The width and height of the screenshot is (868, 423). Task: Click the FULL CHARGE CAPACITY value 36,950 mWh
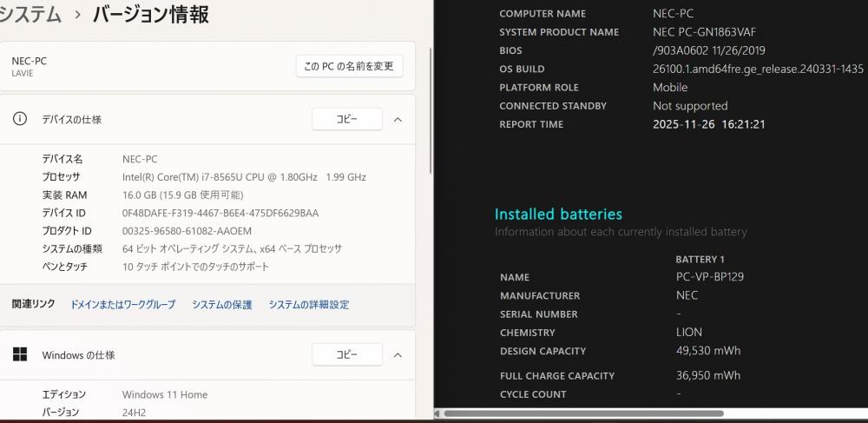coord(708,375)
